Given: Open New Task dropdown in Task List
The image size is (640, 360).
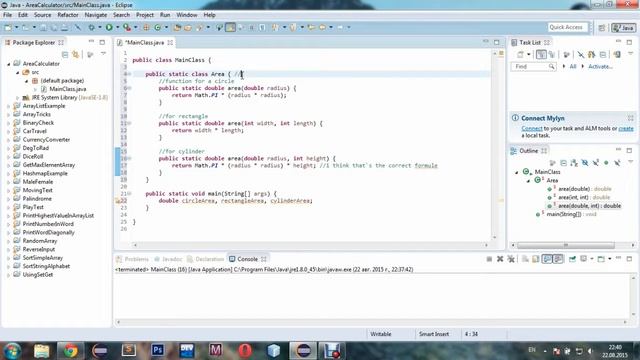Looking at the screenshot, I should (x=529, y=54).
